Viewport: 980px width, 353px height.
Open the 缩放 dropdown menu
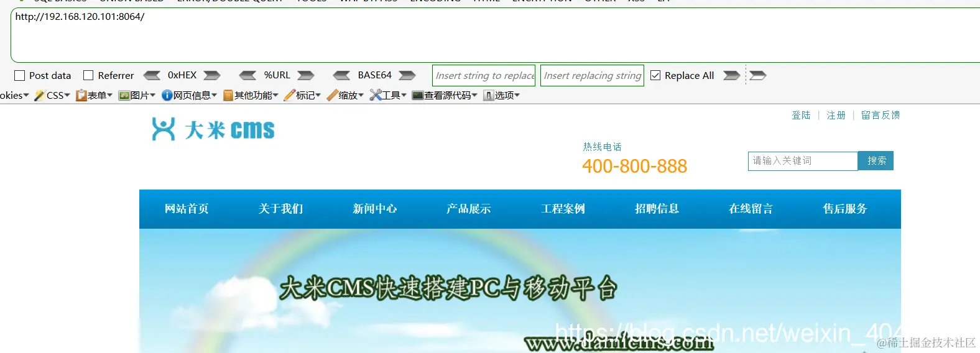346,95
